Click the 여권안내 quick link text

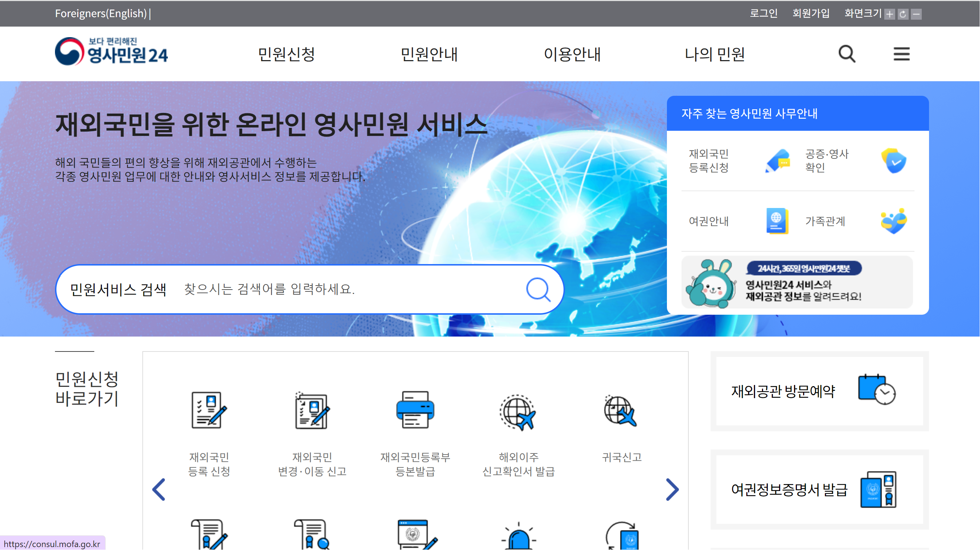pyautogui.click(x=709, y=221)
